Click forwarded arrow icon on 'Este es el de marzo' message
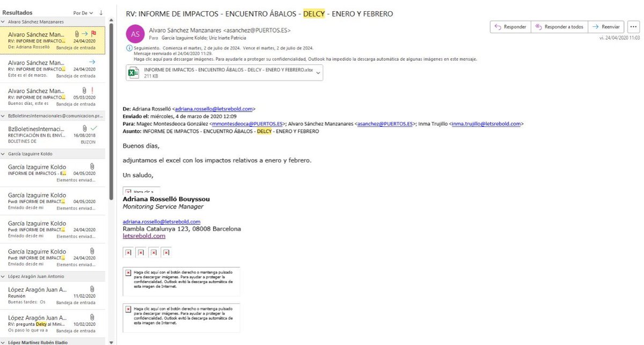 pyautogui.click(x=92, y=62)
